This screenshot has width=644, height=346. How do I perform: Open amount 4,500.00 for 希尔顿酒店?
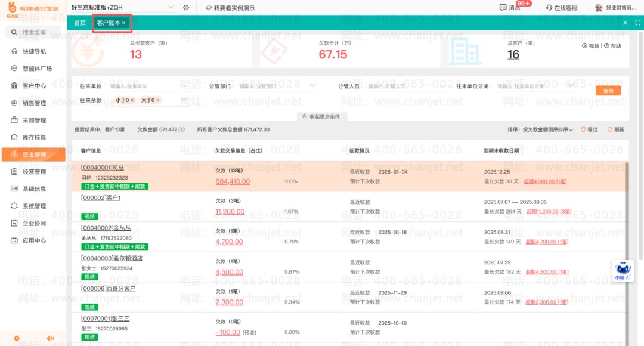229,272
